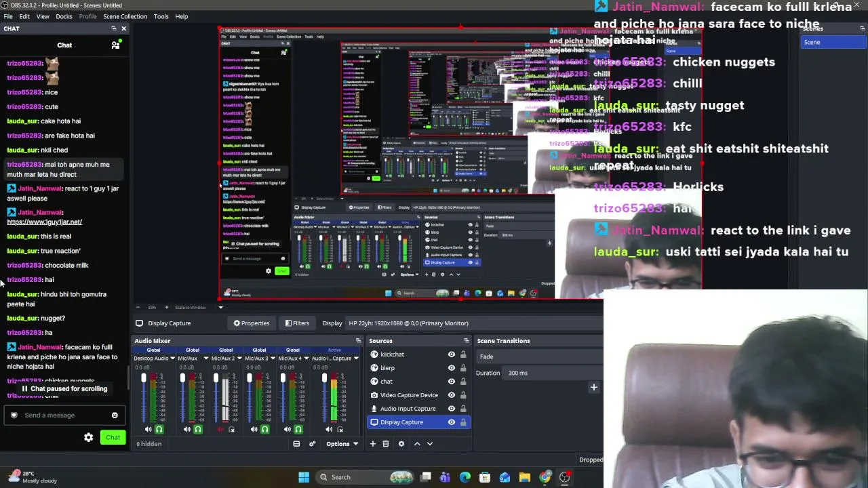Lock the Audio Input Capture source
Image resolution: width=868 pixels, height=488 pixels.
[463, 409]
